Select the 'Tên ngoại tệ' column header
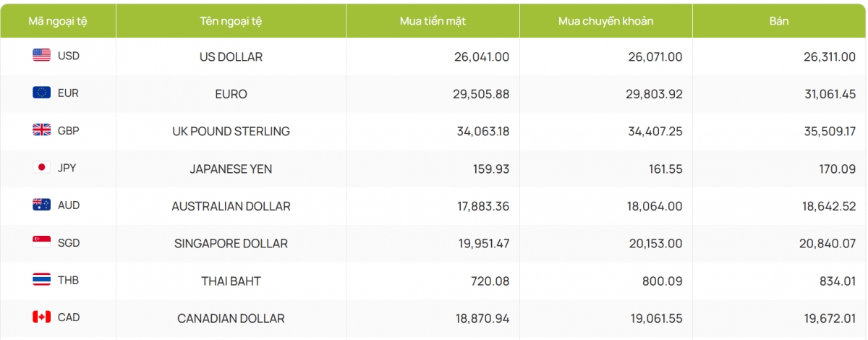This screenshot has height=340, width=868. point(231,21)
